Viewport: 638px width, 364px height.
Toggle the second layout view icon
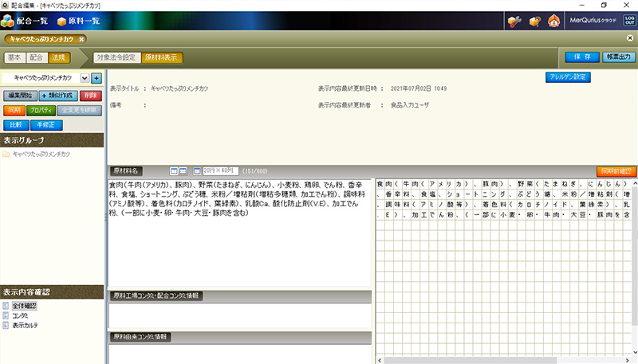(183, 171)
